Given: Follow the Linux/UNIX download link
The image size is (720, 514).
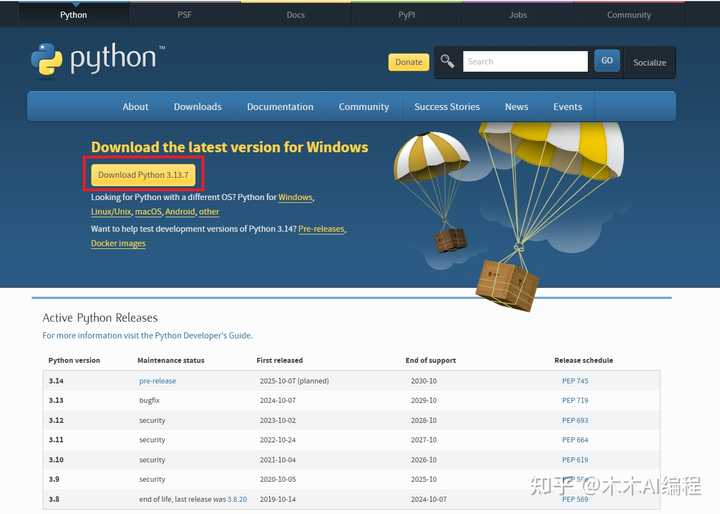Looking at the screenshot, I should [x=111, y=212].
